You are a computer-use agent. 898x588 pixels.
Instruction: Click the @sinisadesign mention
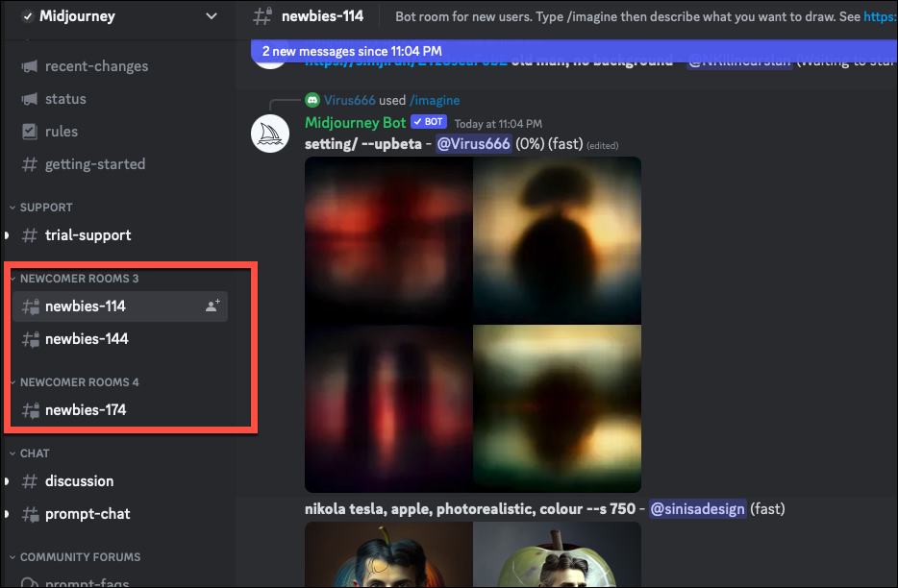[698, 509]
